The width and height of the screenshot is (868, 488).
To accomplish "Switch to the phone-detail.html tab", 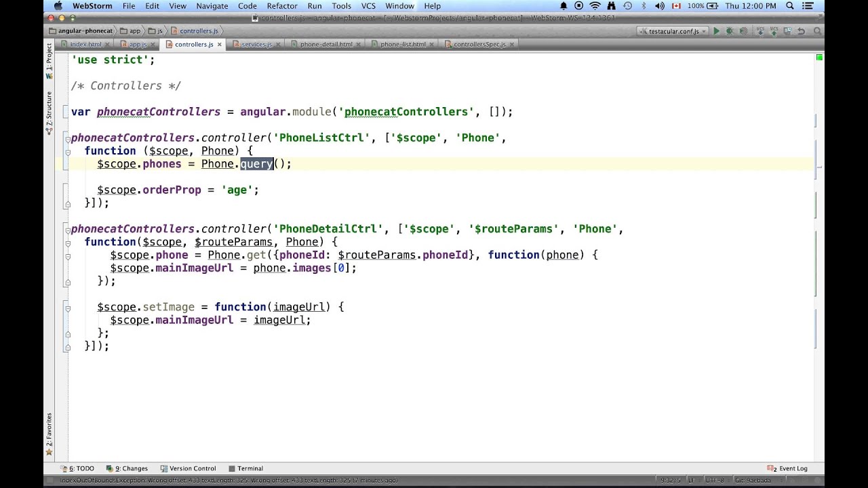I will [x=326, y=45].
